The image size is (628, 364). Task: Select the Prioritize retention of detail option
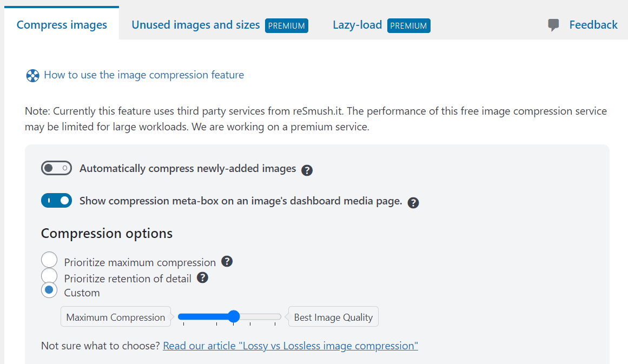[x=49, y=275]
